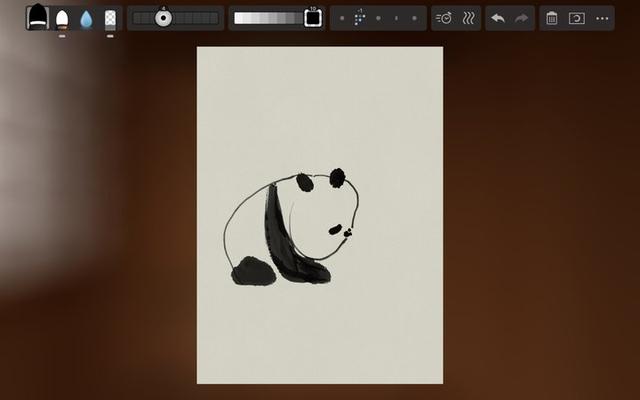Pick the blue water drop tool

[x=86, y=19]
